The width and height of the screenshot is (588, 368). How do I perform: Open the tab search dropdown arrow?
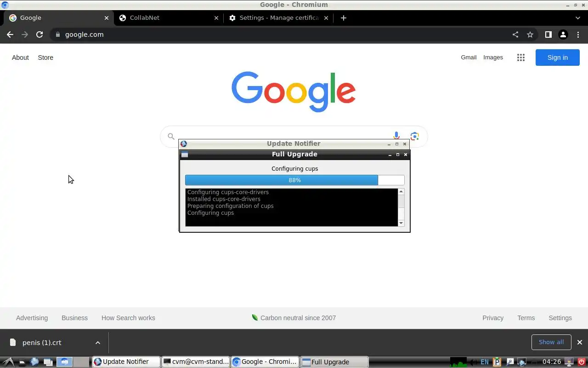(577, 18)
